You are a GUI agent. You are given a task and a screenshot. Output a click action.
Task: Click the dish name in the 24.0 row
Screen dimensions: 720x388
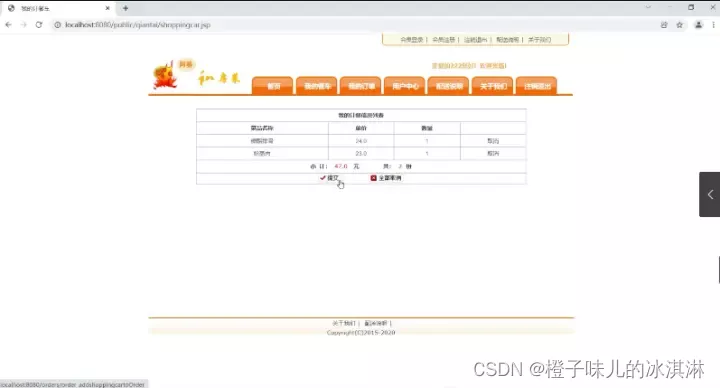262,141
